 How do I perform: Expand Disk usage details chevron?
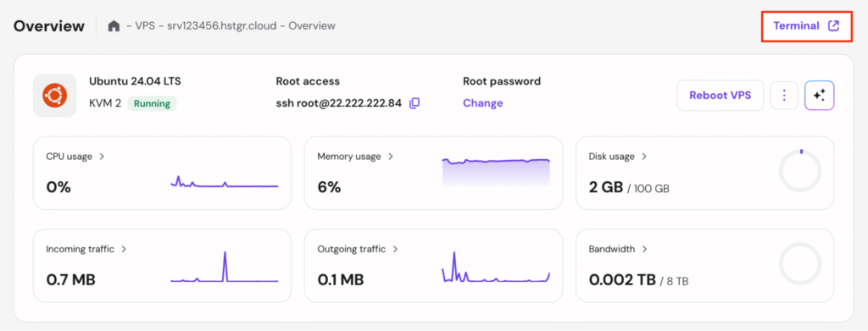[x=644, y=157]
